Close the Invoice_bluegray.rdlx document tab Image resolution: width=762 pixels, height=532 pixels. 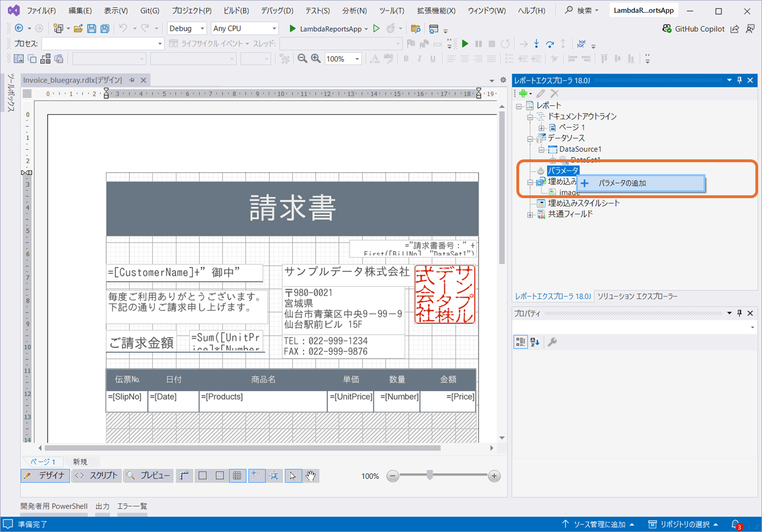pyautogui.click(x=143, y=80)
